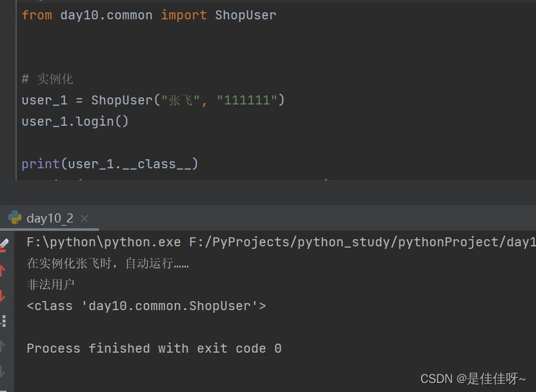536x392 pixels.
Task: Click the "张飞" string argument
Action: 181,100
